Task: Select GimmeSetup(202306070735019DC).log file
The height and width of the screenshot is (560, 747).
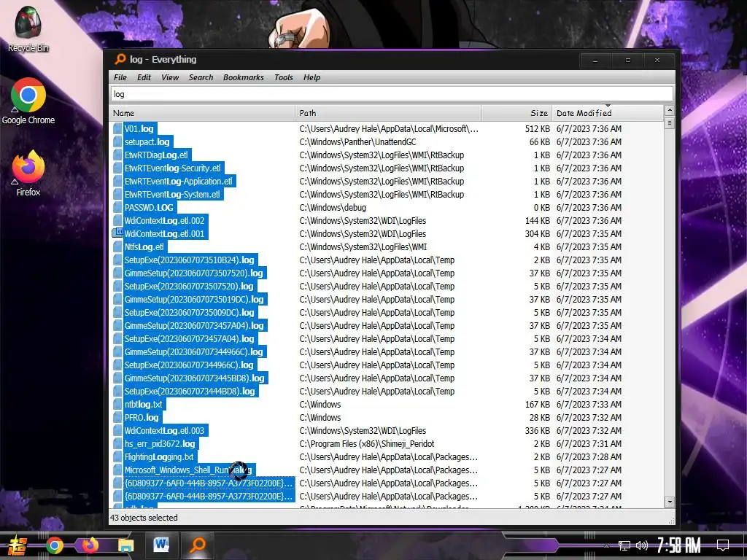Action: click(x=194, y=300)
